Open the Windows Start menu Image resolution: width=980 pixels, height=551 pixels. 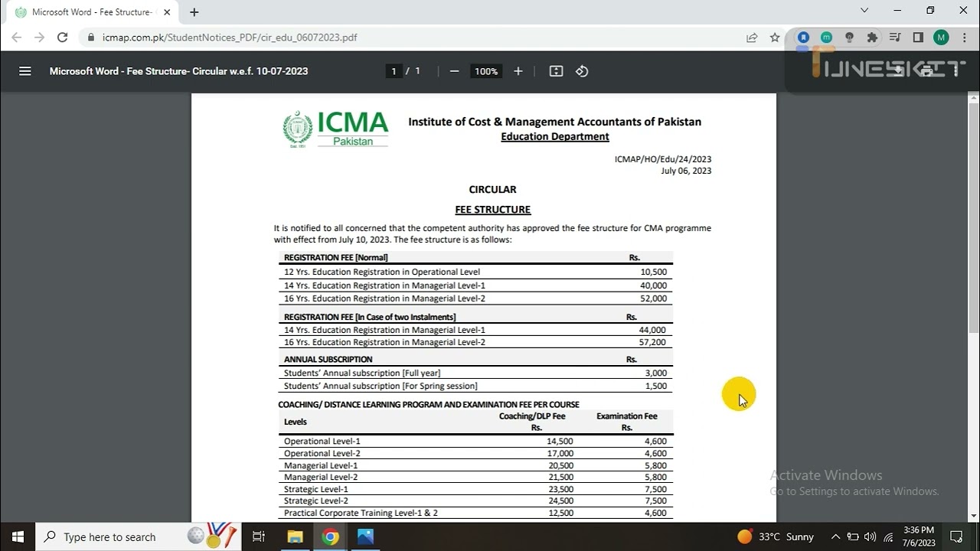click(x=18, y=536)
